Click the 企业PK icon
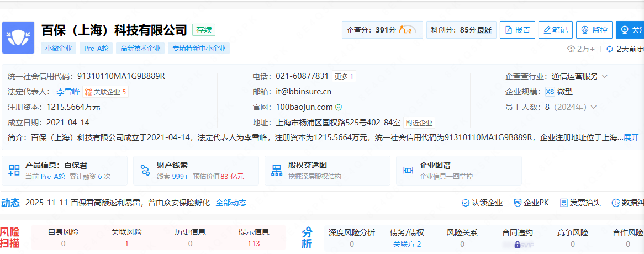This screenshot has height=254, width=644. point(518,203)
